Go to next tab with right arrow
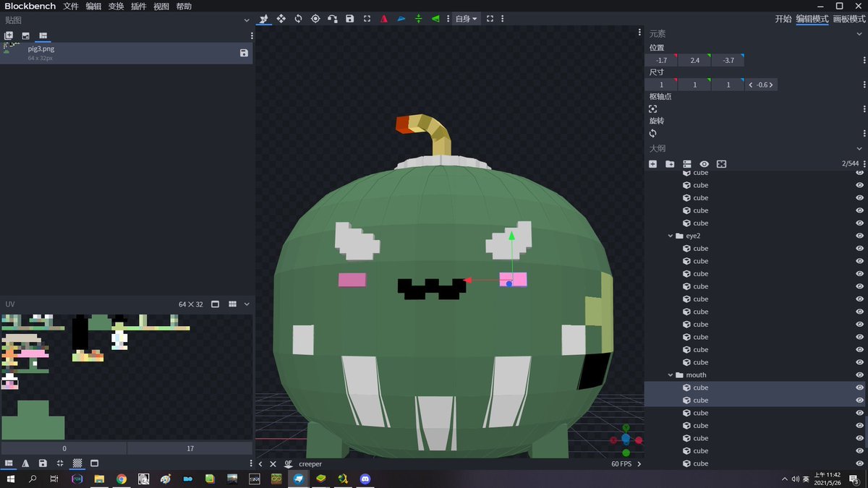Viewport: 868px width, 488px height. (639, 463)
